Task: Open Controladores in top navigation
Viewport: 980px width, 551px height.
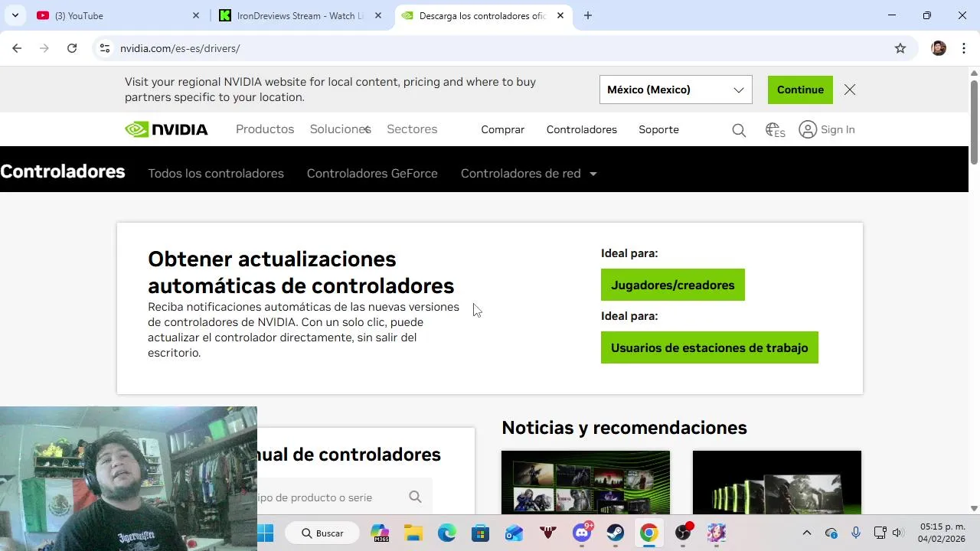Action: pos(582,129)
